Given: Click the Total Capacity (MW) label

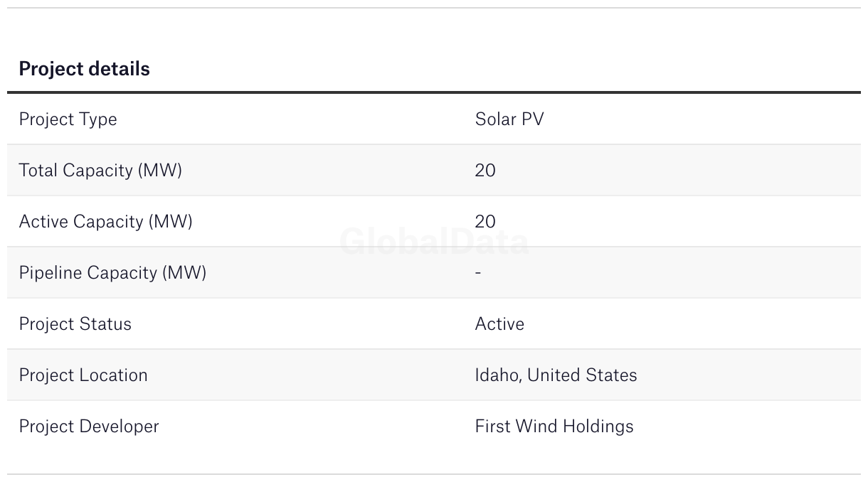Looking at the screenshot, I should [100, 171].
